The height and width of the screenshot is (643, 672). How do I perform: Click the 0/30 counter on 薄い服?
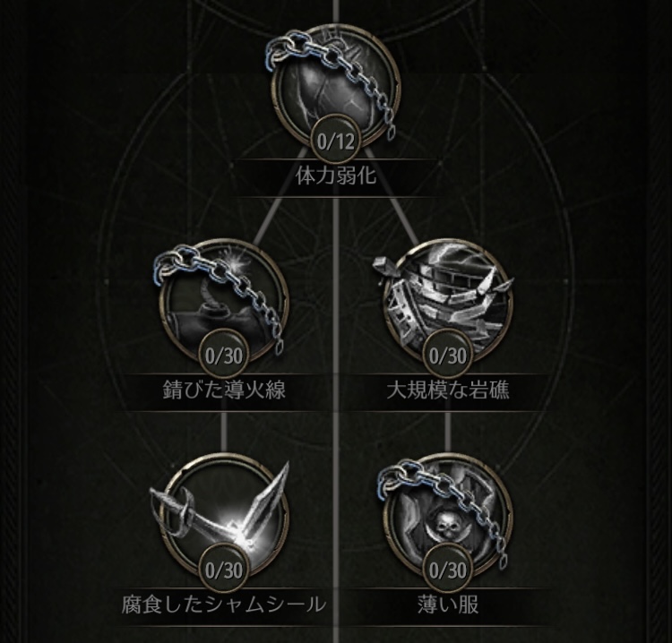448,570
